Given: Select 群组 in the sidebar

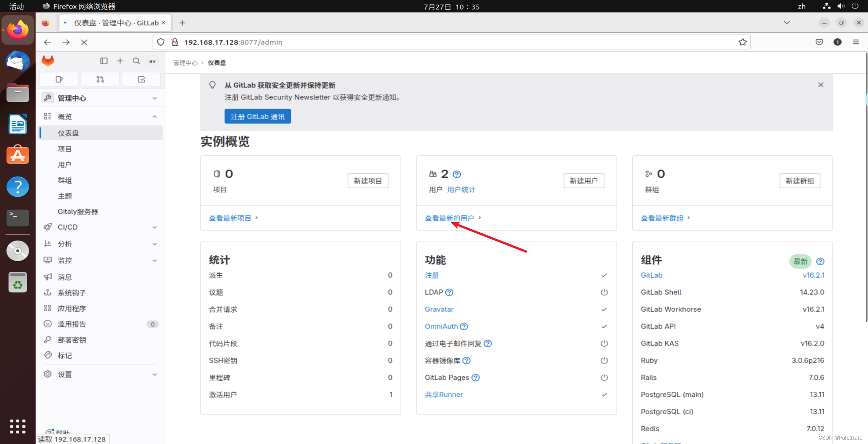Looking at the screenshot, I should click(x=100, y=181).
